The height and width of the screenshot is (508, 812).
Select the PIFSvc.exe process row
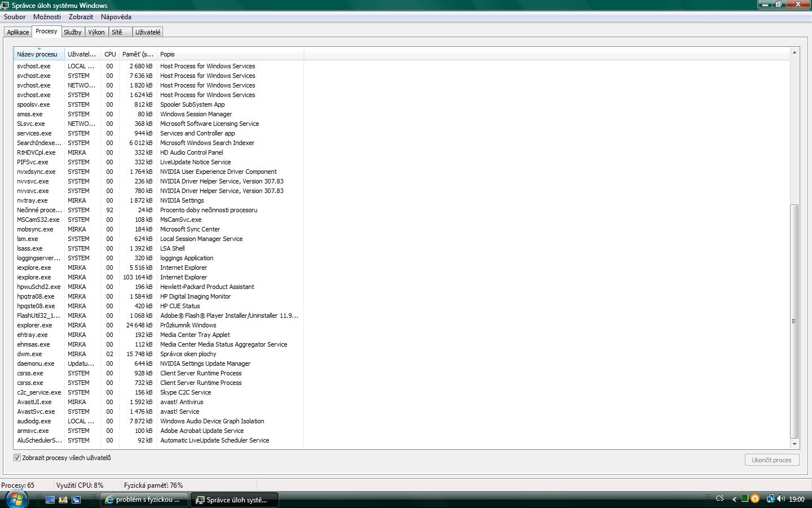[x=158, y=162]
